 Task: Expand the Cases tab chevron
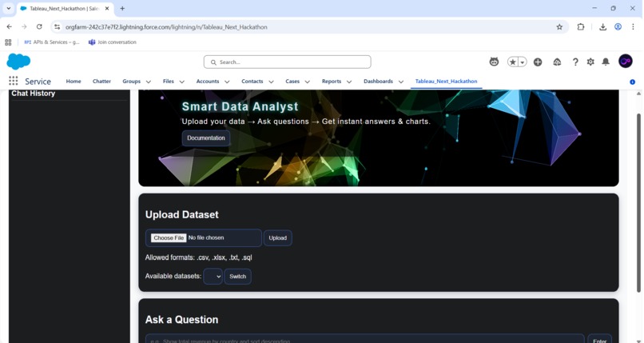[x=307, y=82]
